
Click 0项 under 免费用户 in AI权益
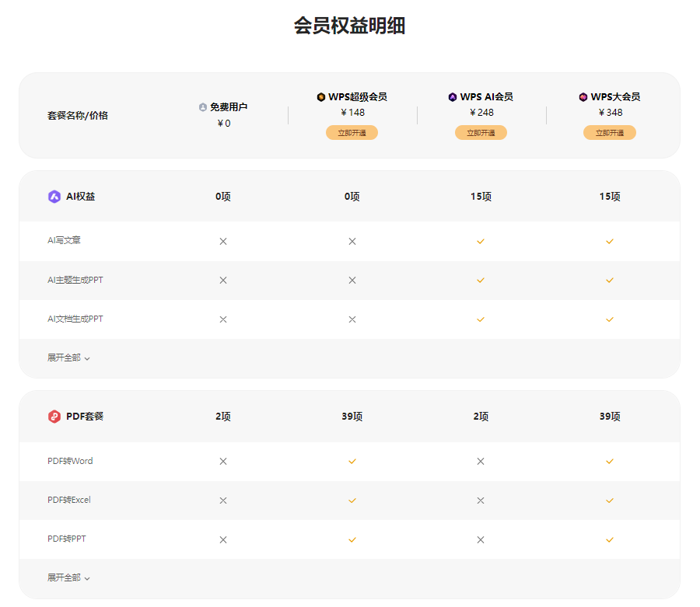[x=223, y=196]
